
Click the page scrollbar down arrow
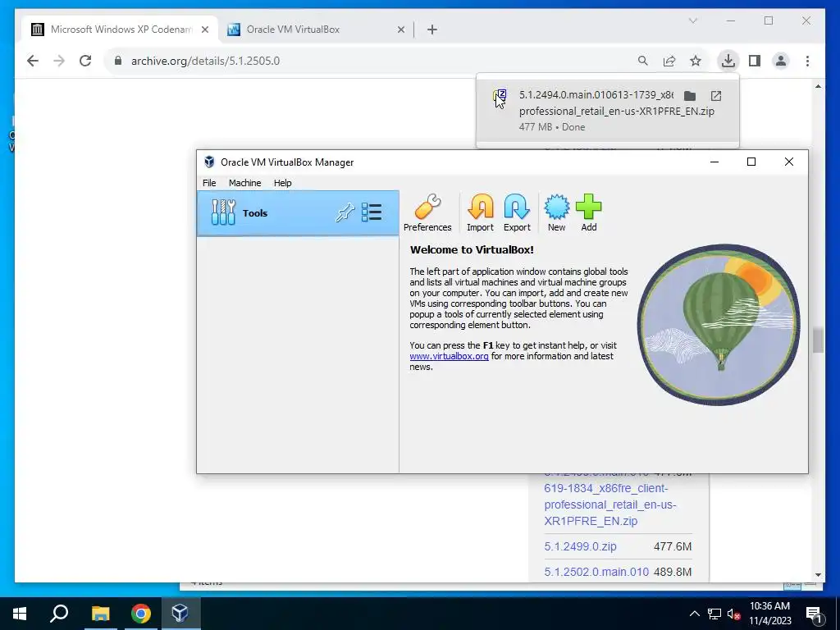pos(818,575)
